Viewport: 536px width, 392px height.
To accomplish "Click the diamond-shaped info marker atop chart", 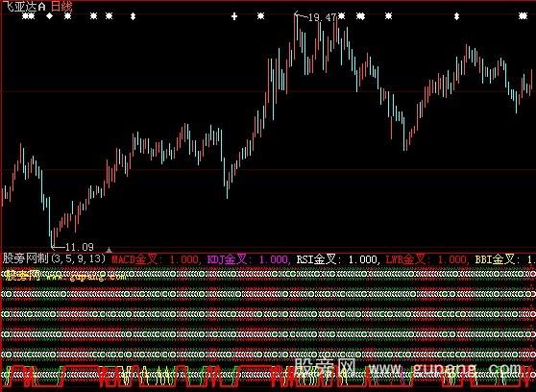I will click(x=50, y=15).
